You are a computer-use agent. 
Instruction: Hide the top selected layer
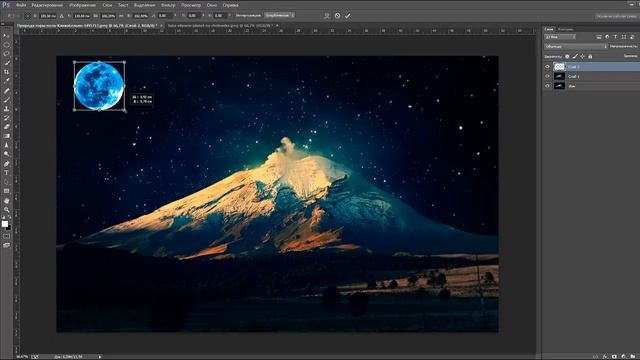tap(547, 67)
